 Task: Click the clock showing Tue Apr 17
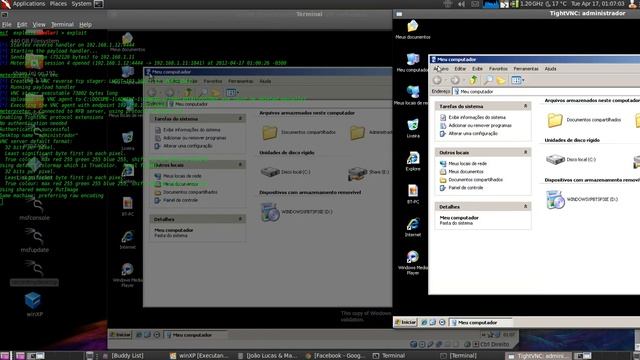tap(598, 4)
